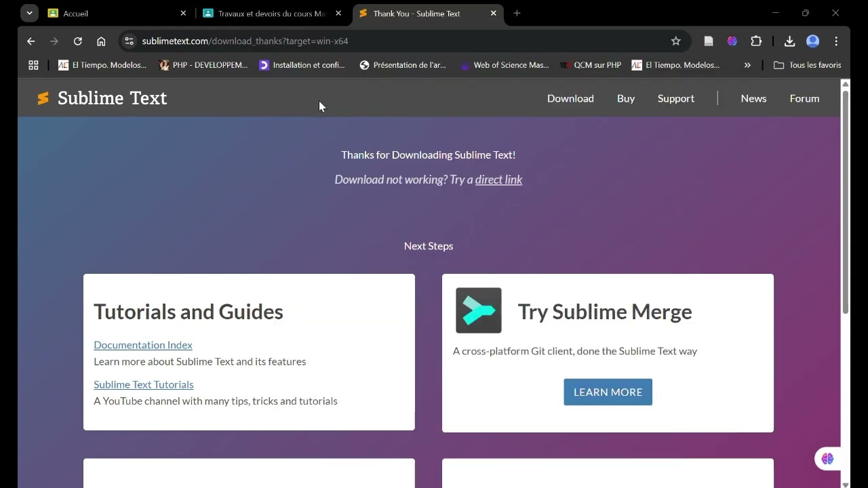Click the document extension icon in toolbar
The height and width of the screenshot is (488, 868).
click(x=709, y=41)
